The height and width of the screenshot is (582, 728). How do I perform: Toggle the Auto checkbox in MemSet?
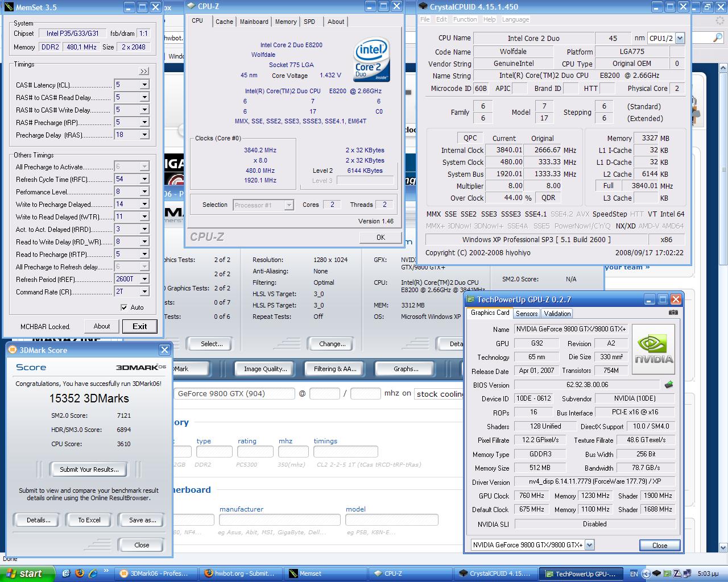(x=124, y=307)
